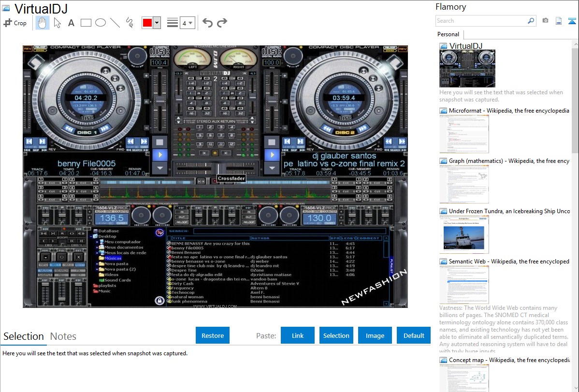This screenshot has width=579, height=392.
Task: Open the line thickness dropdown showing 4
Action: click(x=188, y=23)
